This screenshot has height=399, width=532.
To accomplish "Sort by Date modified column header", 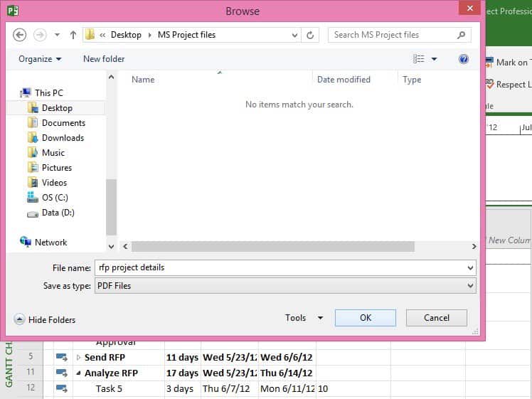I will [344, 80].
